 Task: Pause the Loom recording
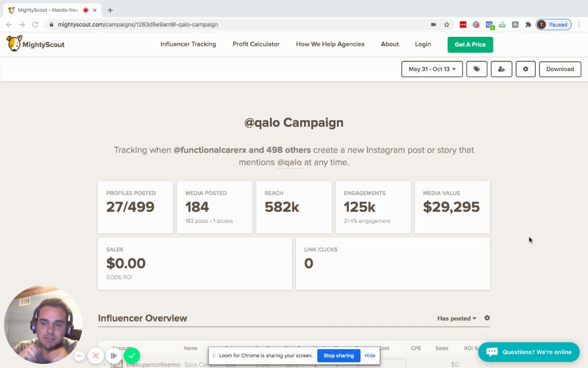click(x=114, y=355)
